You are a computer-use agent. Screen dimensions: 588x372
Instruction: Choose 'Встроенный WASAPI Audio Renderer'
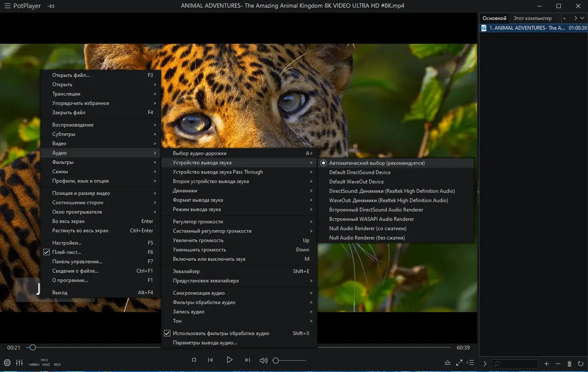(371, 219)
